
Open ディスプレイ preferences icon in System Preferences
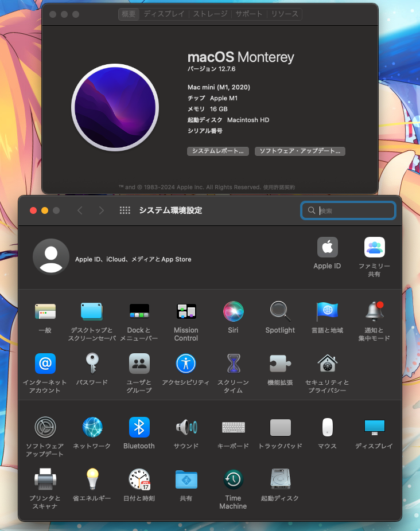pyautogui.click(x=374, y=427)
